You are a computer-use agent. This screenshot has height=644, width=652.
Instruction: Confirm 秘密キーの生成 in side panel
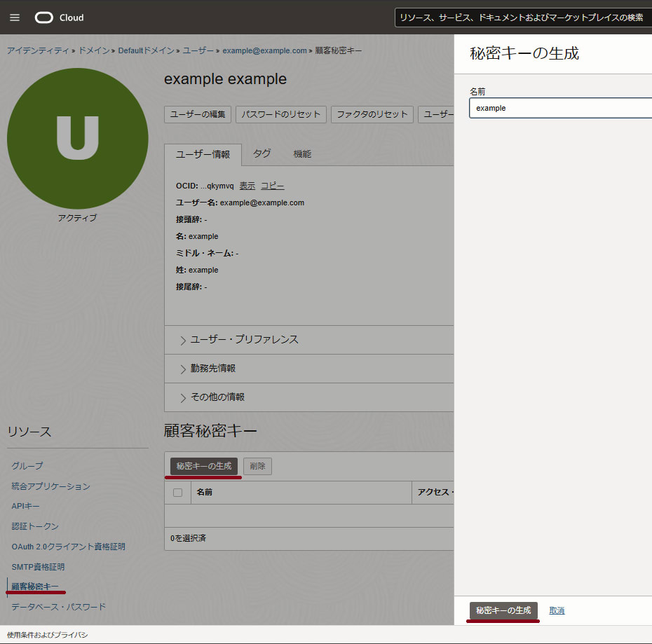[503, 610]
